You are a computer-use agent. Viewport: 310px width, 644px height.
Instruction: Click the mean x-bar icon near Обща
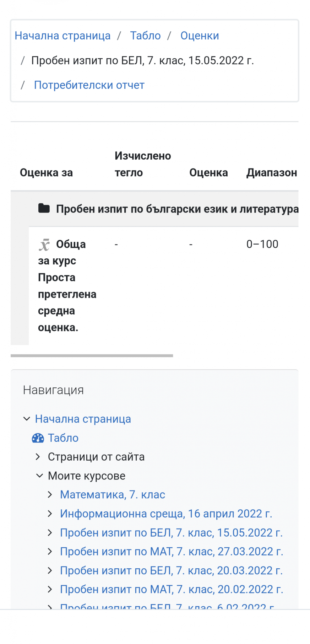44,245
